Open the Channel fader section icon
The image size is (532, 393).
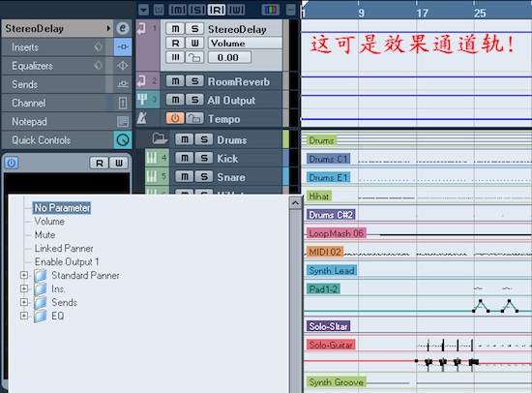pos(123,103)
